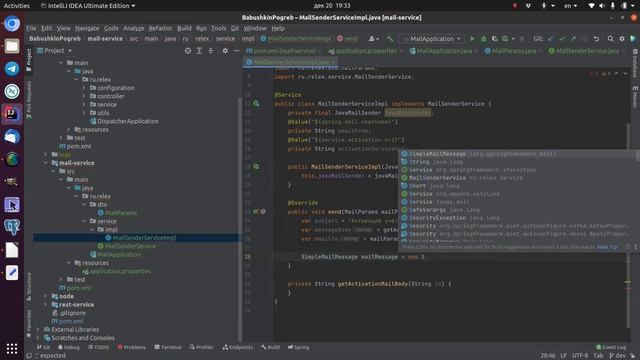Expand External Libraries node
Screen dimensions: 640x360
click(38, 329)
